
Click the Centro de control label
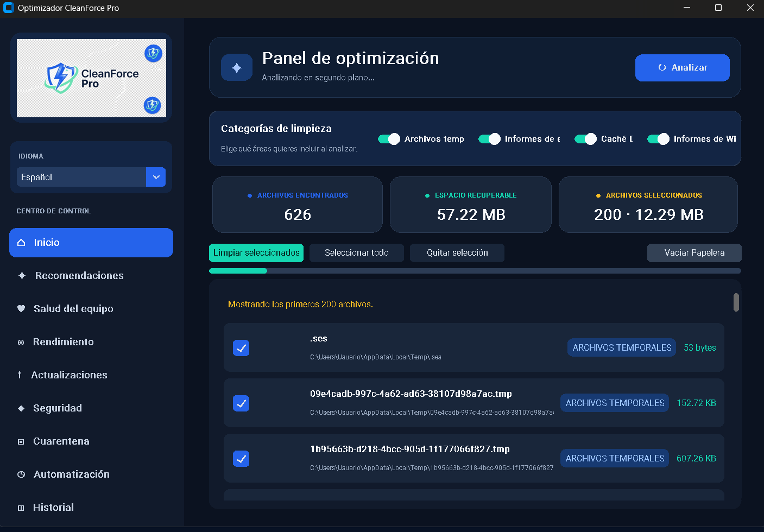[54, 211]
